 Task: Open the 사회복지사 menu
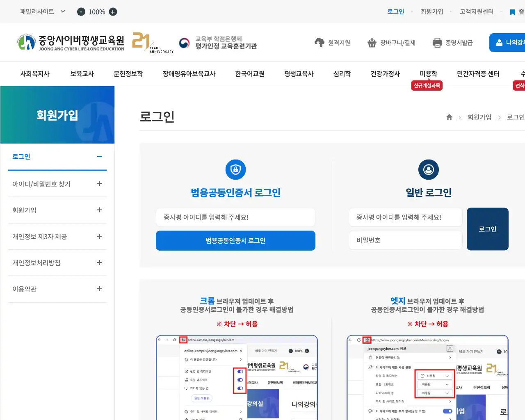point(35,74)
